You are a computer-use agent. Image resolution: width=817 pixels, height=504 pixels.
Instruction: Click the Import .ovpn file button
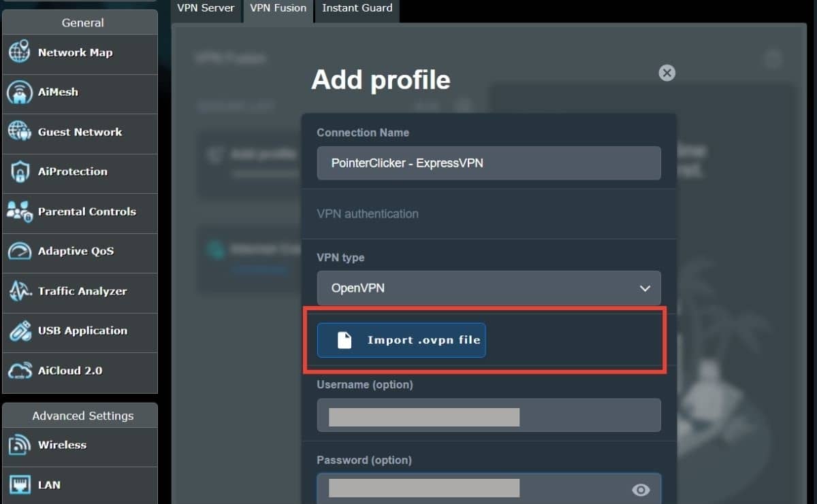coord(402,340)
